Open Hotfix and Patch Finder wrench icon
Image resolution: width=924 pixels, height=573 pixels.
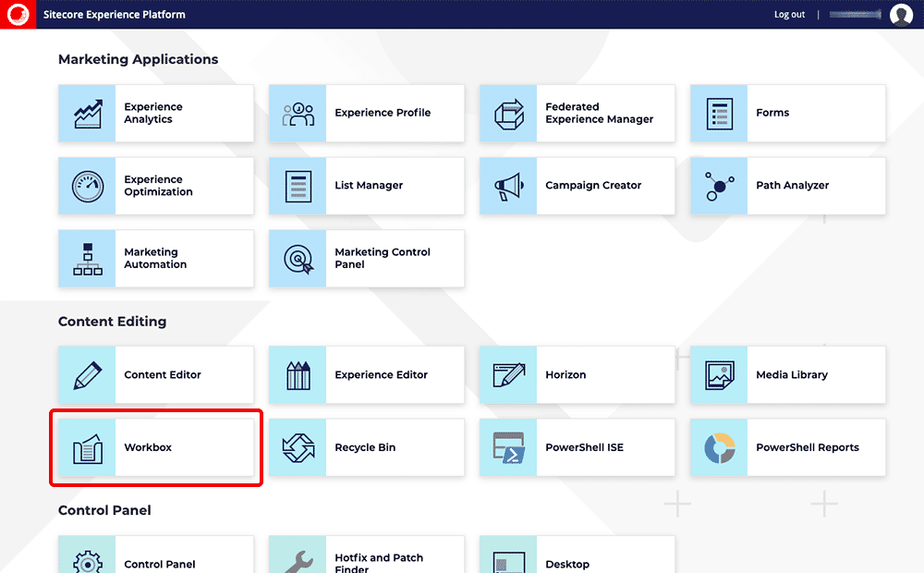[298, 561]
